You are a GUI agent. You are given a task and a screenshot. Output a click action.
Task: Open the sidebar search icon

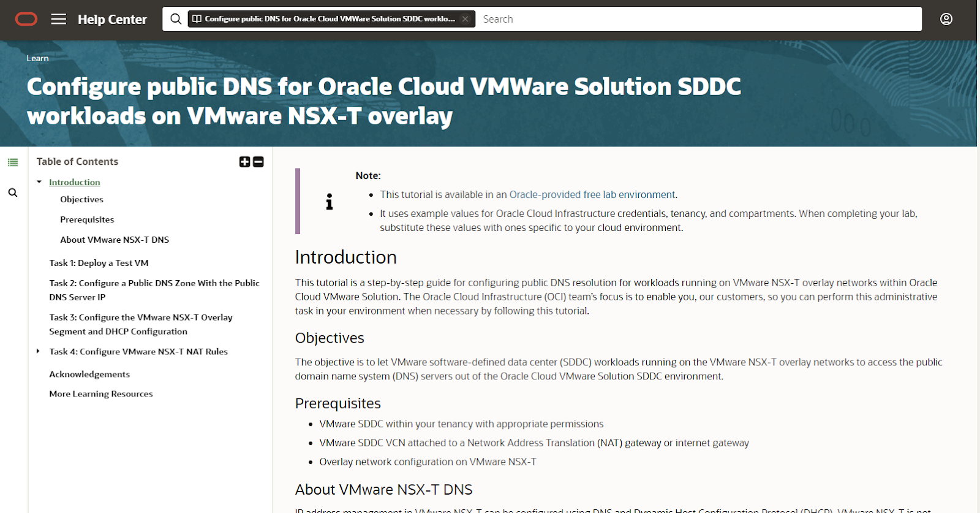(13, 192)
